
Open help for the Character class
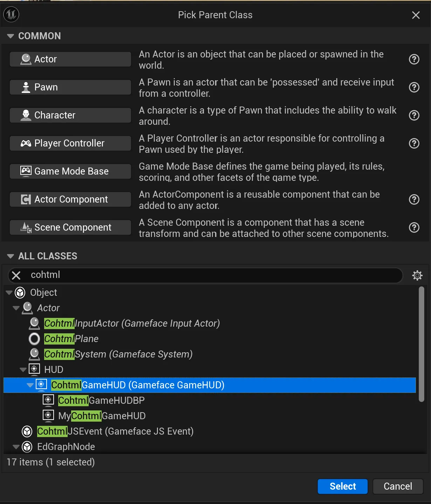point(414,115)
